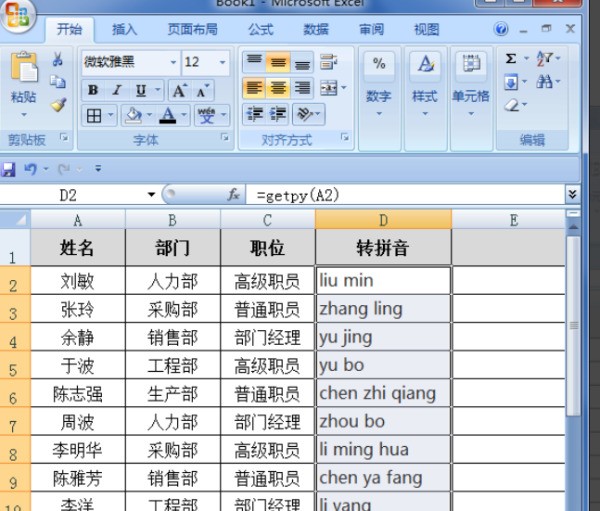Image resolution: width=600 pixels, height=511 pixels.
Task: Open the font name dropdown
Action: pos(172,62)
